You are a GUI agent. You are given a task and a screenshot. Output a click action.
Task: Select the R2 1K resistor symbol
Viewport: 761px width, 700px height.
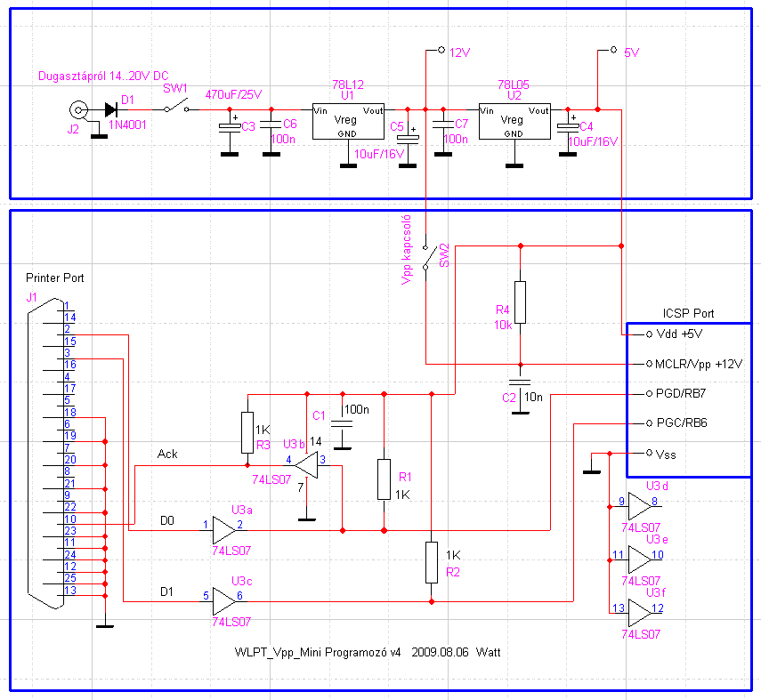[432, 563]
